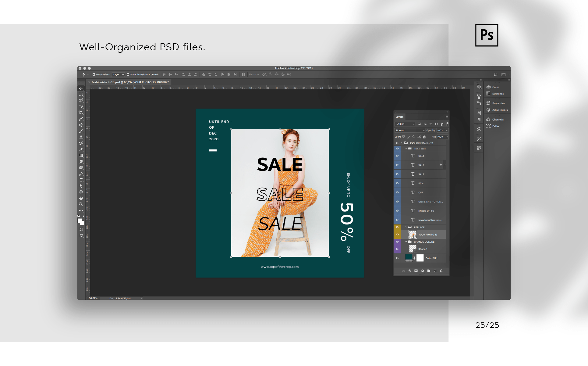Select the Gradient tool

(x=81, y=156)
